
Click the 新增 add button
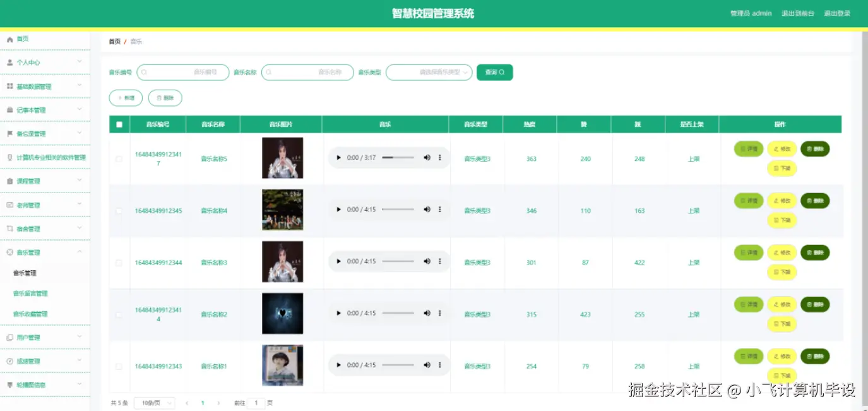click(x=126, y=98)
